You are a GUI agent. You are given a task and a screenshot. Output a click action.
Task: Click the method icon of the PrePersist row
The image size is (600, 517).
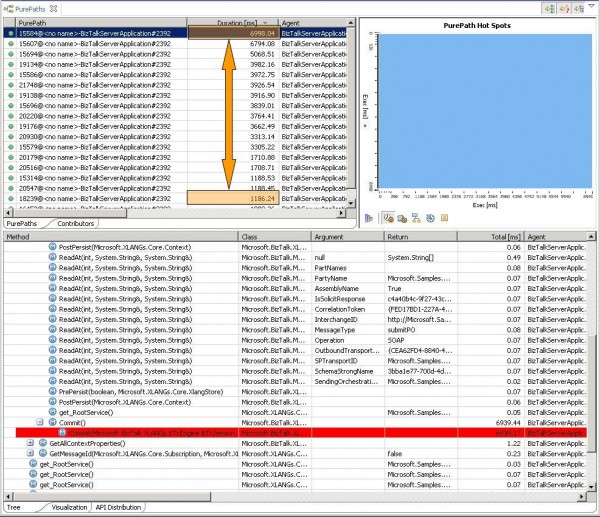(x=53, y=391)
